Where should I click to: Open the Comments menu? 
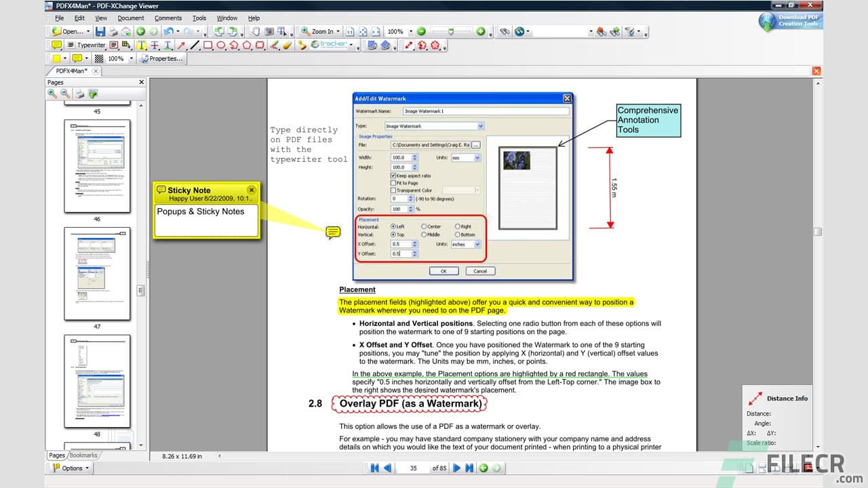[167, 18]
